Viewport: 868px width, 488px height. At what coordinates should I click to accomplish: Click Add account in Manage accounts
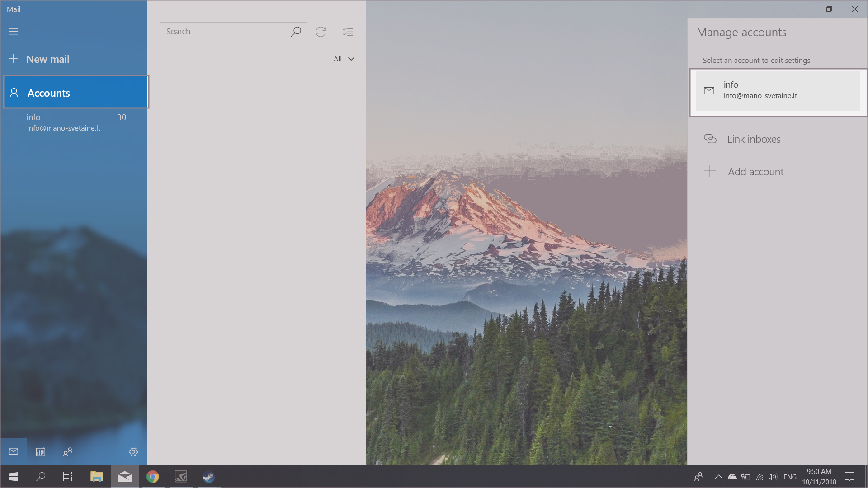[x=755, y=172]
